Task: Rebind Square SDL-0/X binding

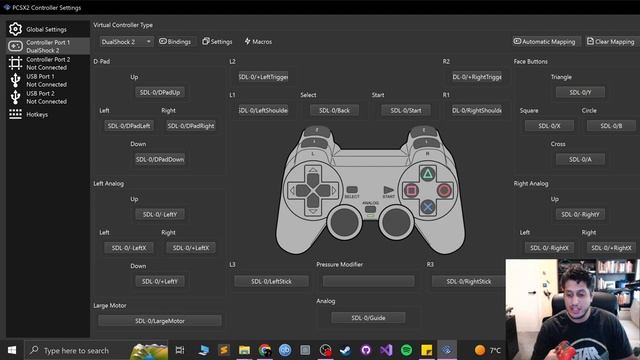Action: point(549,126)
